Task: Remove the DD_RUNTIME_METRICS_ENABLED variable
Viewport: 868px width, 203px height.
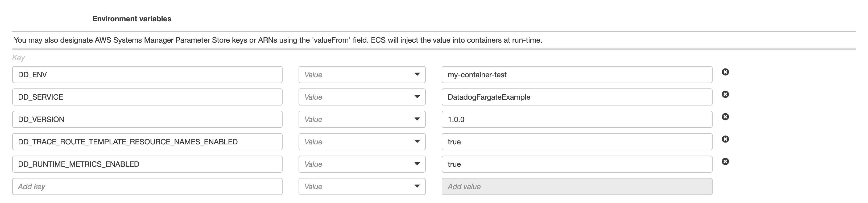Action: point(725,161)
